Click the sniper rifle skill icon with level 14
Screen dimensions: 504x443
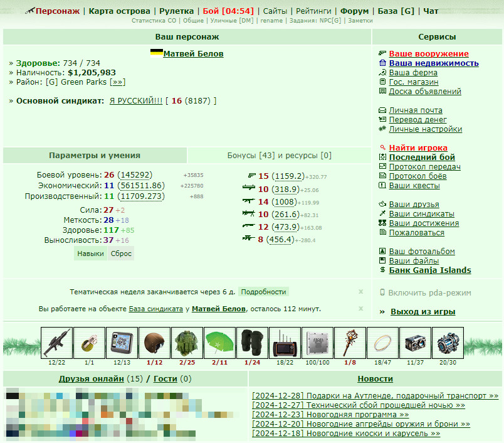pyautogui.click(x=248, y=201)
